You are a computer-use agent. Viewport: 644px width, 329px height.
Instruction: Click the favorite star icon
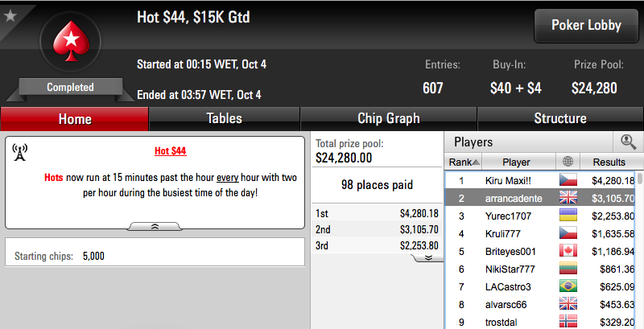(x=10, y=15)
